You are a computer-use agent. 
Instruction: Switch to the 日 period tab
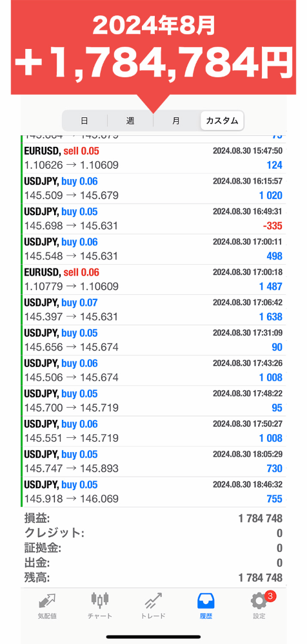tap(84, 121)
